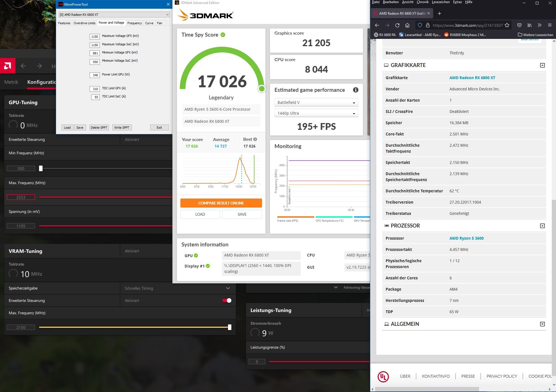Switch to Overdrive Limits tab
This screenshot has width=556, height=392.
(84, 23)
